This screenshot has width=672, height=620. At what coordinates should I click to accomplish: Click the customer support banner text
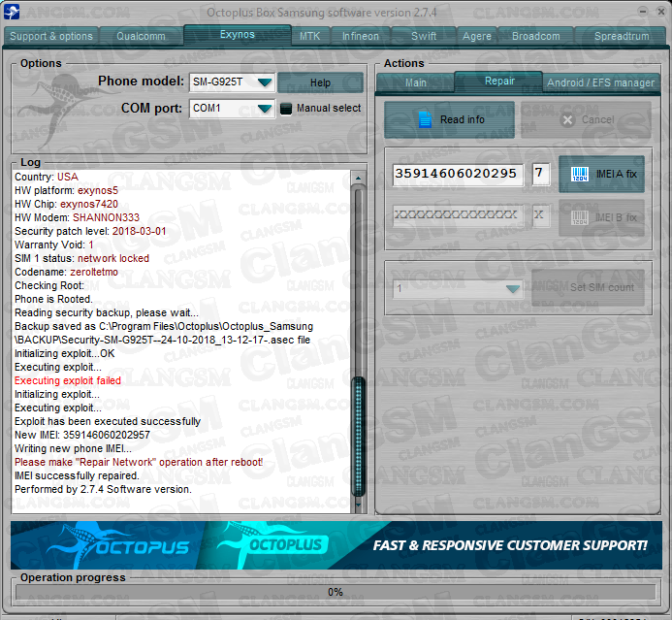[x=510, y=545]
